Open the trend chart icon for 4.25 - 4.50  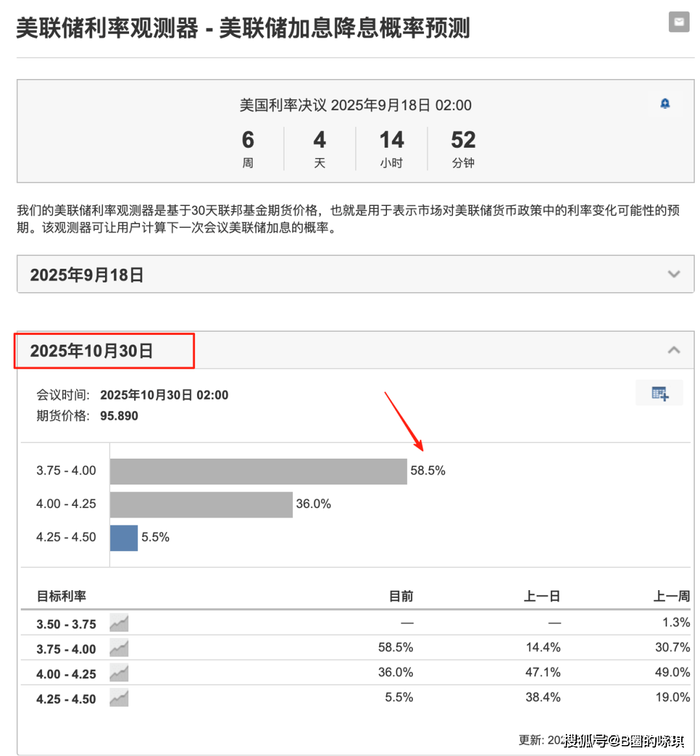(x=119, y=698)
